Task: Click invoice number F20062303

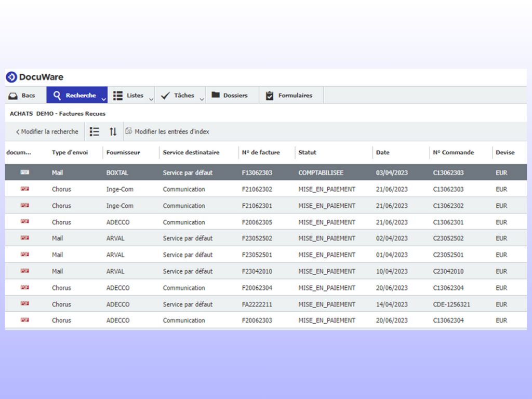Action: 257,320
